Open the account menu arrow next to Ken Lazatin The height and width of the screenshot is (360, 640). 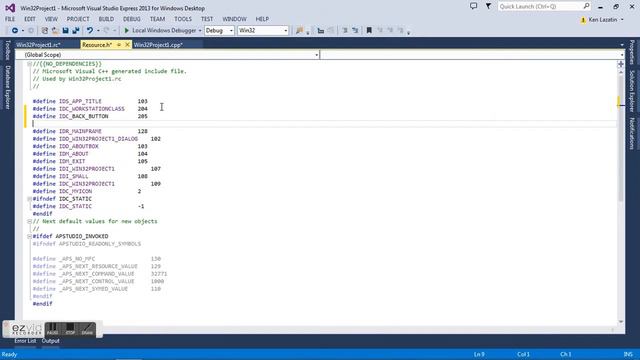coord(622,20)
